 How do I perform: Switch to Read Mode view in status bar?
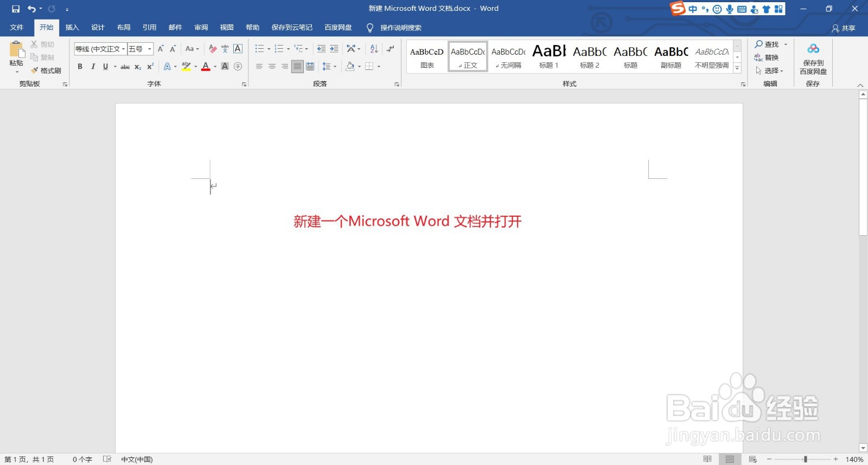707,459
